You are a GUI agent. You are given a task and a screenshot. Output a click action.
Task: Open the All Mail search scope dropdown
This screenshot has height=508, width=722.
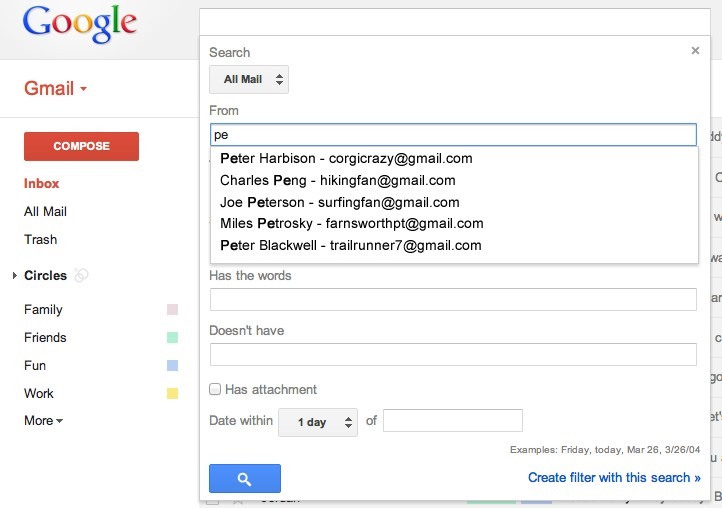click(x=249, y=79)
